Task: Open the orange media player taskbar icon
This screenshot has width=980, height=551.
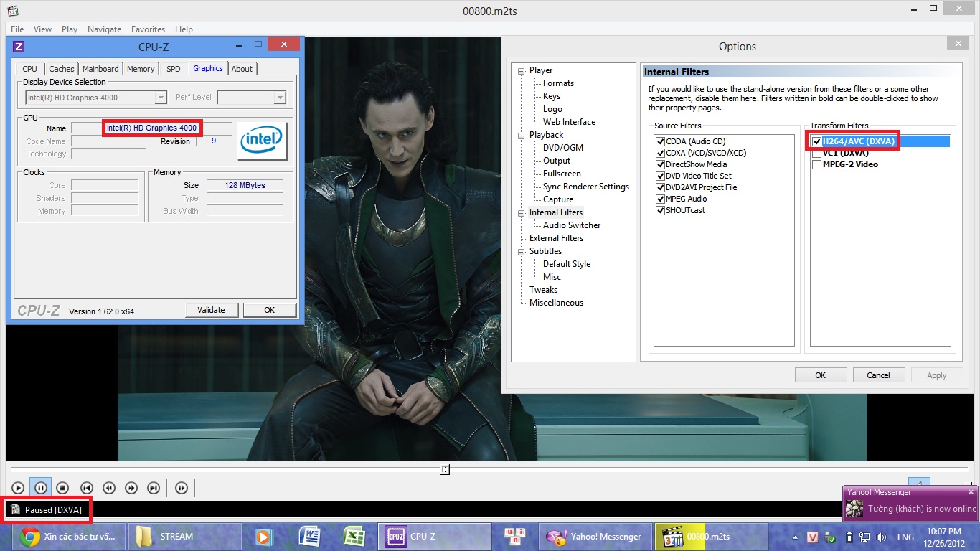Action: [263, 537]
